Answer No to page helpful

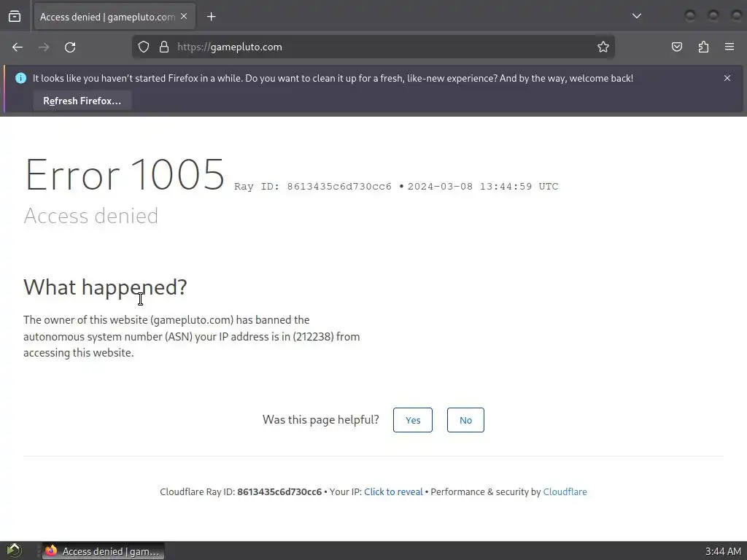pos(465,420)
